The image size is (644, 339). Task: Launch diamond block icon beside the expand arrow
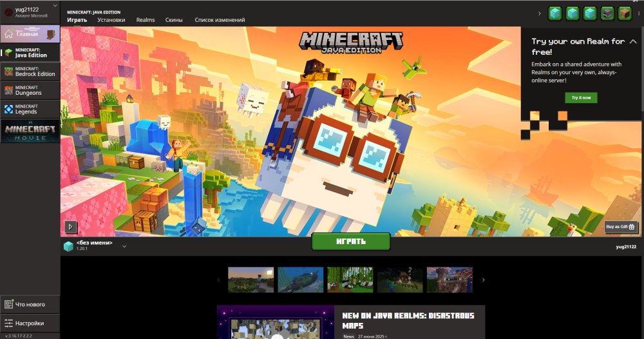tap(555, 14)
